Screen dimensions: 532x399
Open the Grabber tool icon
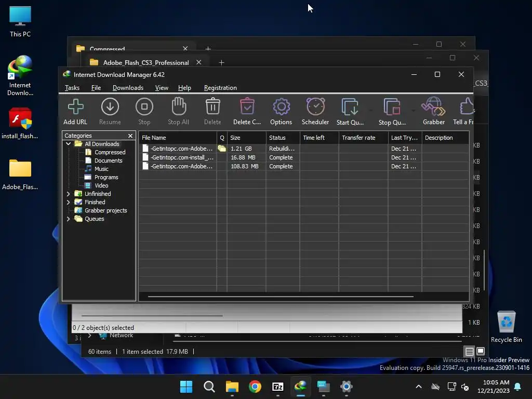pos(434,111)
